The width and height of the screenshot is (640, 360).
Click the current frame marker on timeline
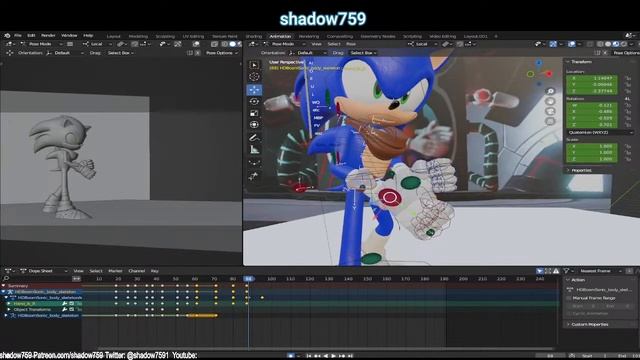[249, 278]
